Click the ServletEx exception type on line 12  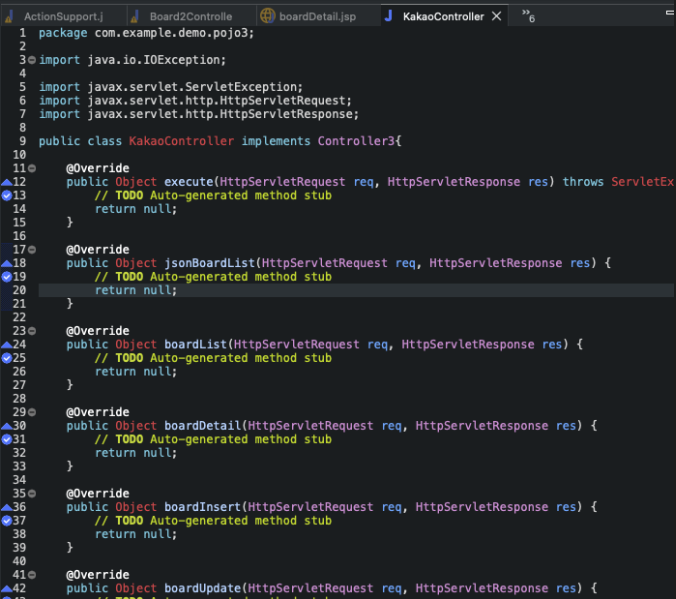[642, 182]
